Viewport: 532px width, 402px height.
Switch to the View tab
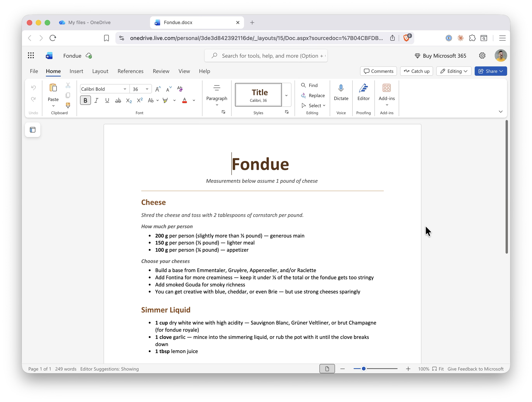coord(184,71)
